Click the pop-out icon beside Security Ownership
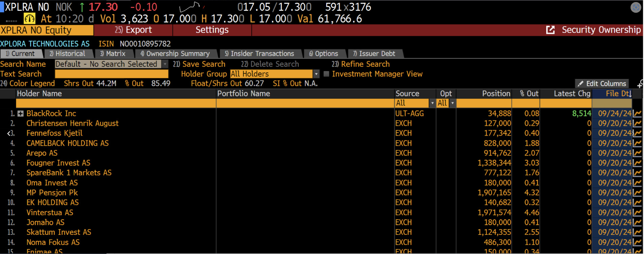 click(550, 30)
